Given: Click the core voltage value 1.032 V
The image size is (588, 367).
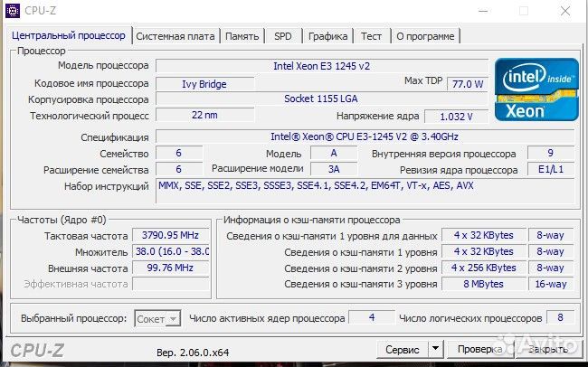Looking at the screenshot, I should click(456, 117).
